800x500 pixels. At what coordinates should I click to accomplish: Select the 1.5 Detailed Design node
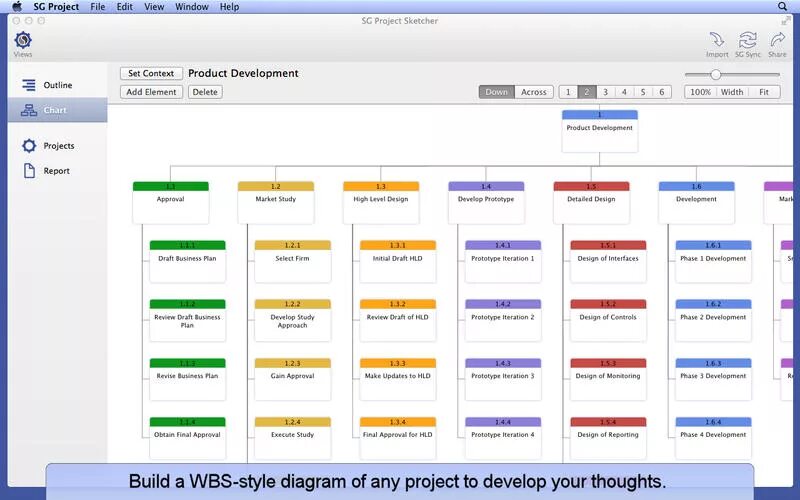[x=591, y=203]
